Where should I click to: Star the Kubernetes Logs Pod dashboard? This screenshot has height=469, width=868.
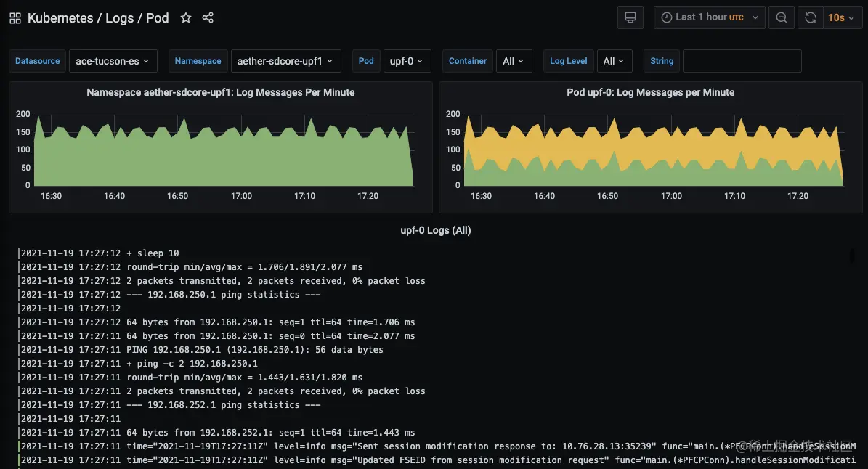(186, 17)
